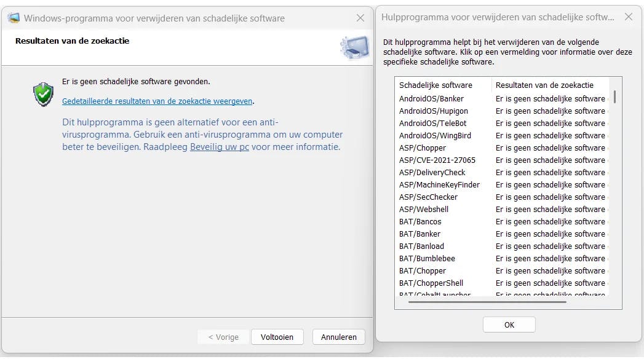Viewport: 644px width, 362px height.
Task: Select the ASP/CVE-2021-27065 entry
Action: tap(437, 160)
